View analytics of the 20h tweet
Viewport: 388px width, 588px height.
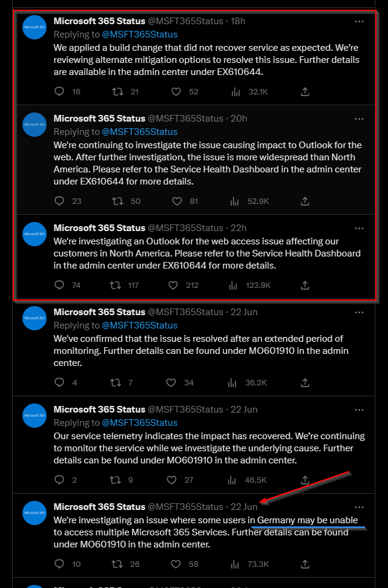point(236,201)
